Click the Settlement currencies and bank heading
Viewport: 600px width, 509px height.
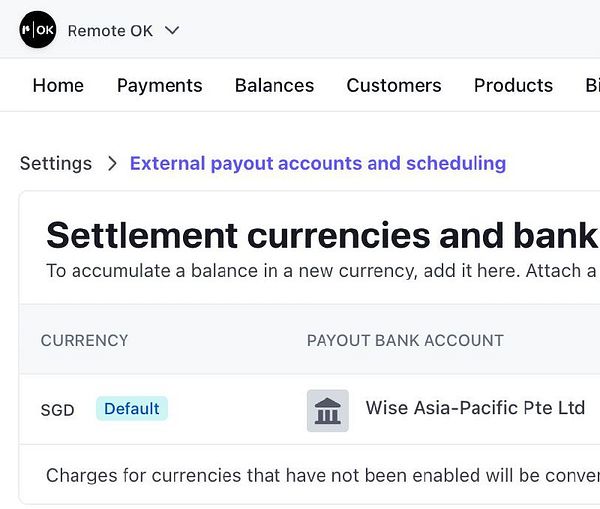click(x=322, y=236)
